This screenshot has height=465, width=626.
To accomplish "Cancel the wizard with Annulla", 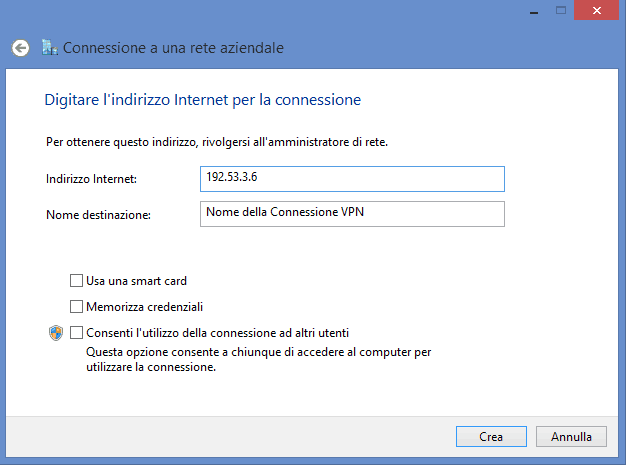I will click(571, 437).
